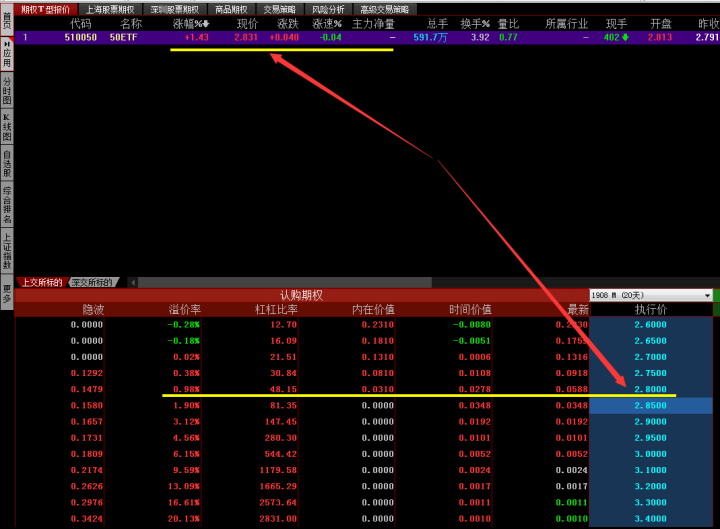Select strike price 2.9000
Screen dimensions: 720x529
(651, 422)
